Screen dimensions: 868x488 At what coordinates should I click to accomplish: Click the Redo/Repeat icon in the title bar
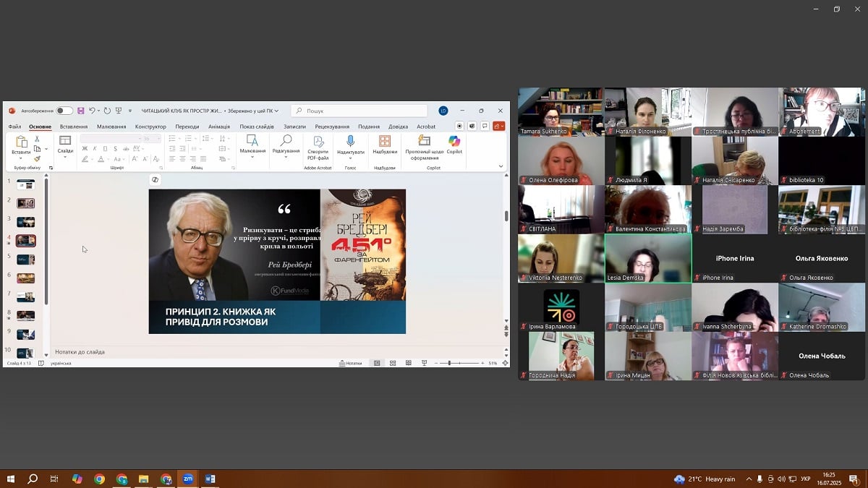click(x=107, y=111)
